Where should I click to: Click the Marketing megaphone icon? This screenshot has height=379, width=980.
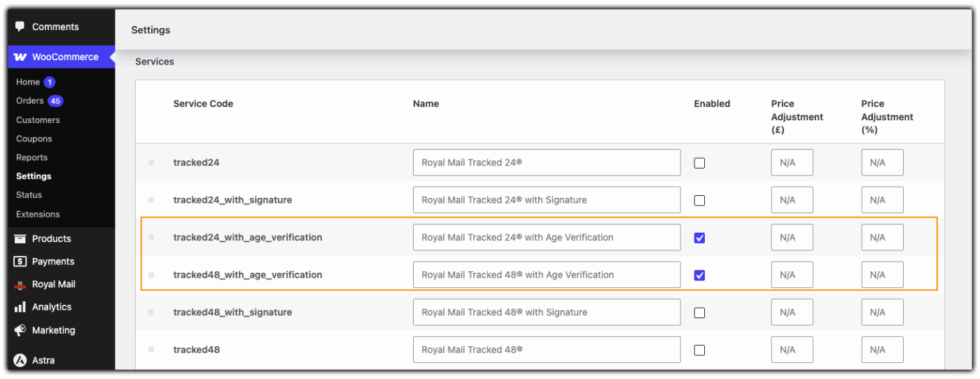point(20,330)
